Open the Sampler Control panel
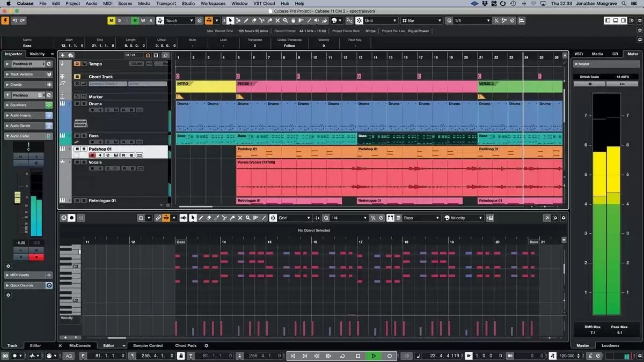Viewport: 644px width, 362px height. [x=148, y=345]
